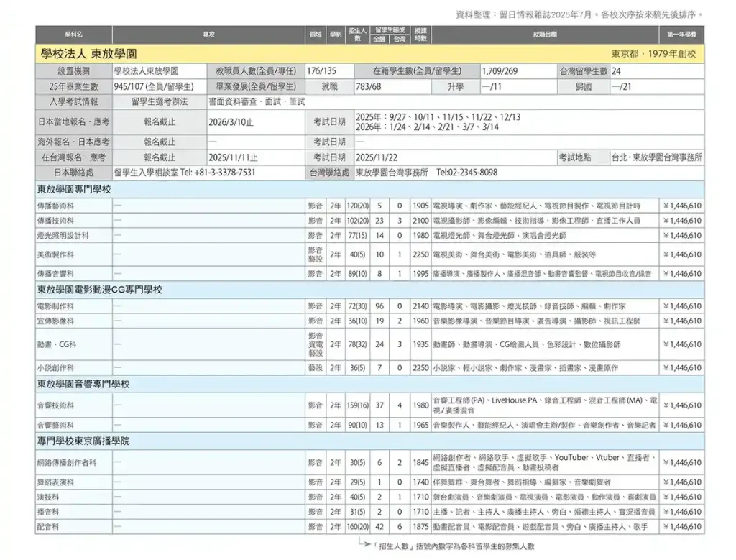This screenshot has width=736, height=560.
Task: Click the 東放學園專門學校 section heading
Action: pos(74,190)
